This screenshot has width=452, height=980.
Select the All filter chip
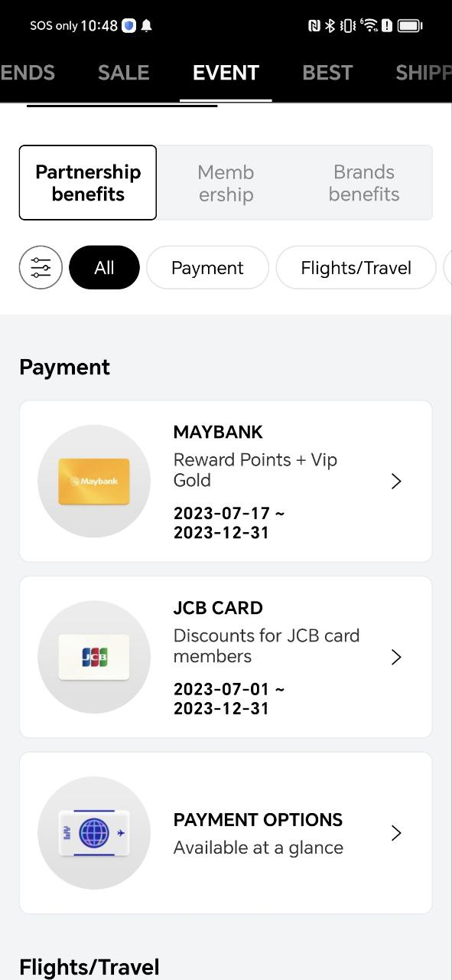click(104, 267)
